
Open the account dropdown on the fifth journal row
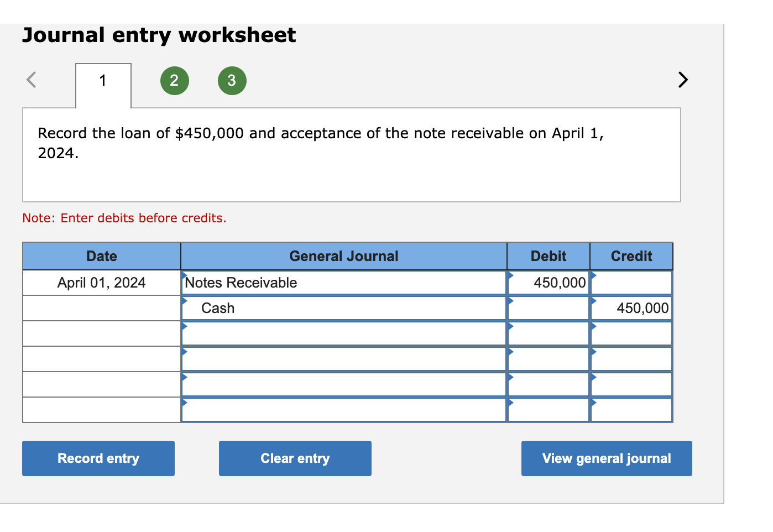tap(343, 384)
